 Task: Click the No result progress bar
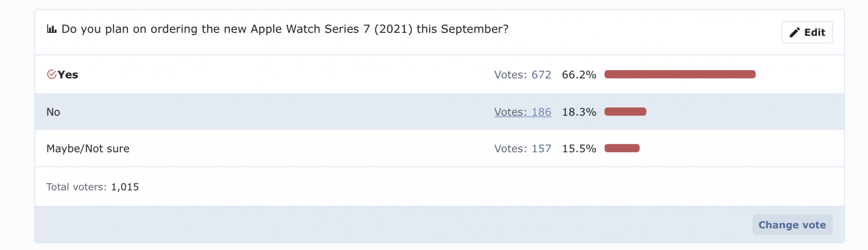pyautogui.click(x=625, y=112)
